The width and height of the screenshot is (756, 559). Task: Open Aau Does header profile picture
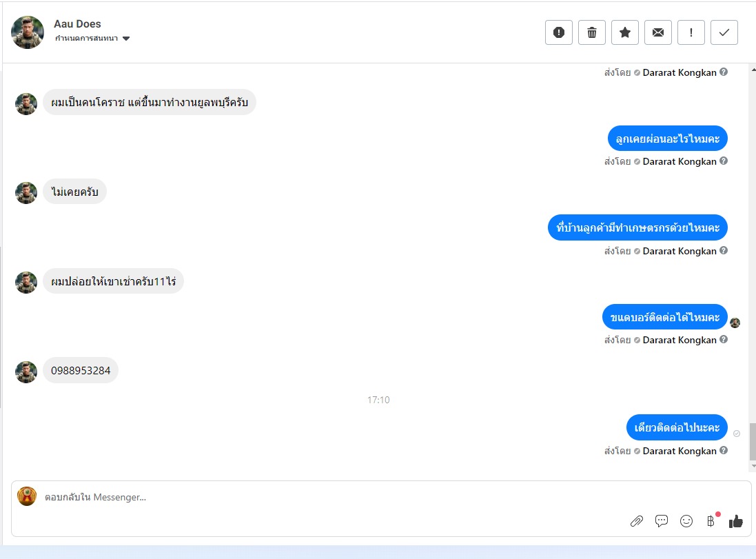[x=28, y=32]
